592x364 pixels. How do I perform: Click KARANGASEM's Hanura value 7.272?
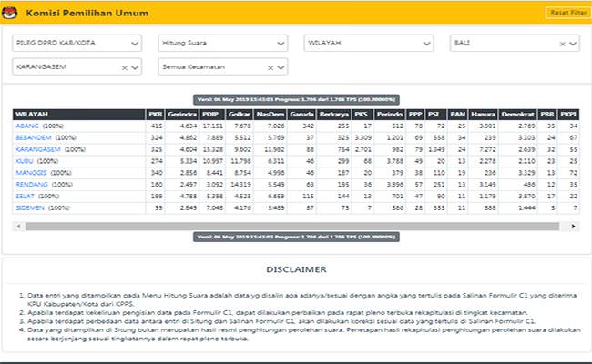(487, 149)
